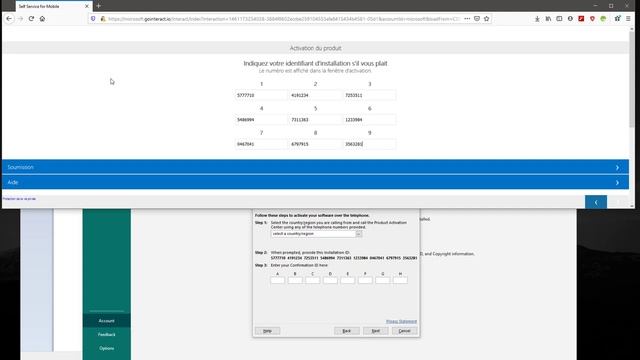
Task: Click installation ID field 6
Action: pos(369,120)
